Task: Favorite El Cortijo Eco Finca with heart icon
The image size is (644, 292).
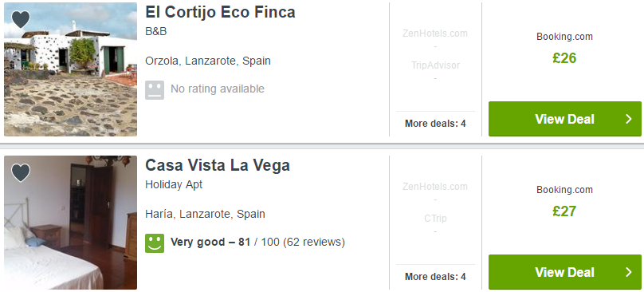Action: click(21, 19)
